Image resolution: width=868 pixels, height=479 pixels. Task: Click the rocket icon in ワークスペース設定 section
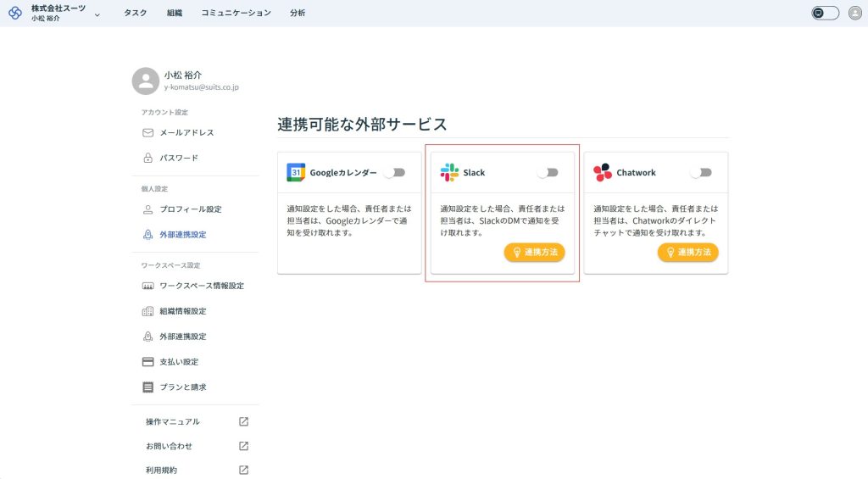click(147, 337)
